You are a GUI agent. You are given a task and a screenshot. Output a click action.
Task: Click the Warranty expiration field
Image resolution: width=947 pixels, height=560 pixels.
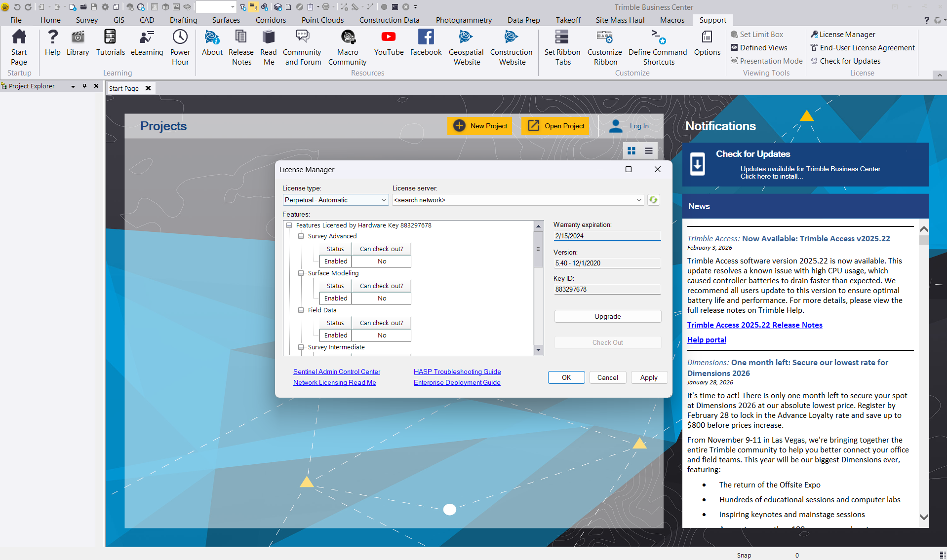607,236
